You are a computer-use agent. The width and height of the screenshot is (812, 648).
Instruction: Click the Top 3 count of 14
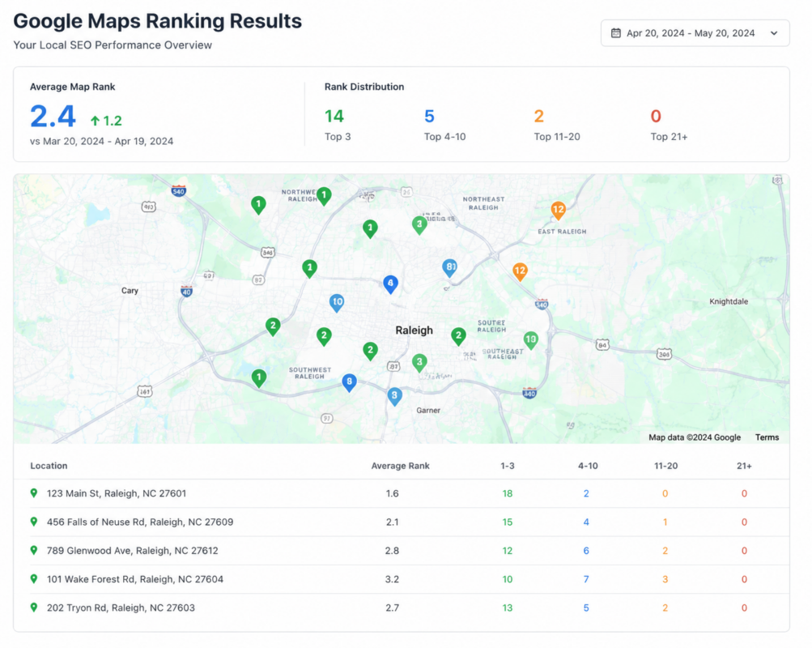334,116
